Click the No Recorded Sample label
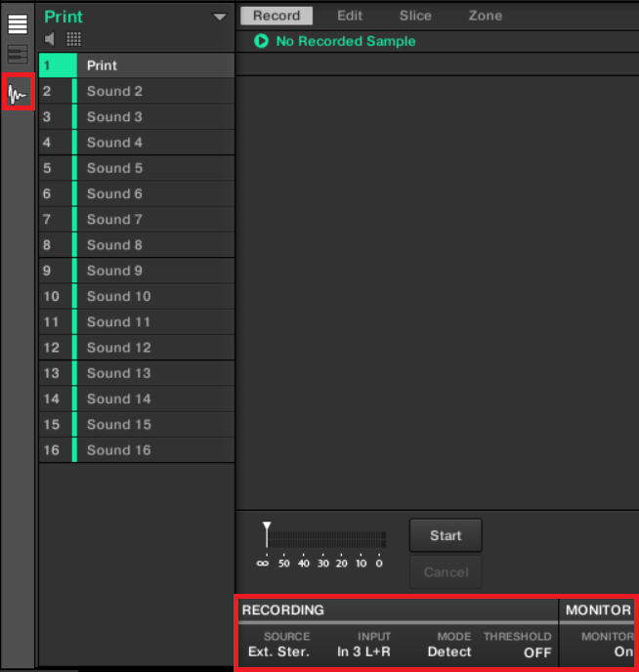639x672 pixels. (346, 41)
